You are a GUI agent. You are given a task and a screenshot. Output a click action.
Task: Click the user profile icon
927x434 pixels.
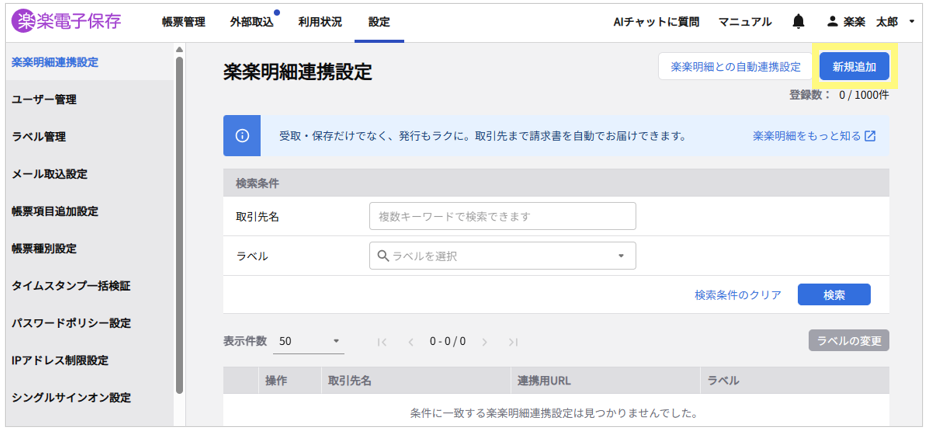[x=832, y=21]
